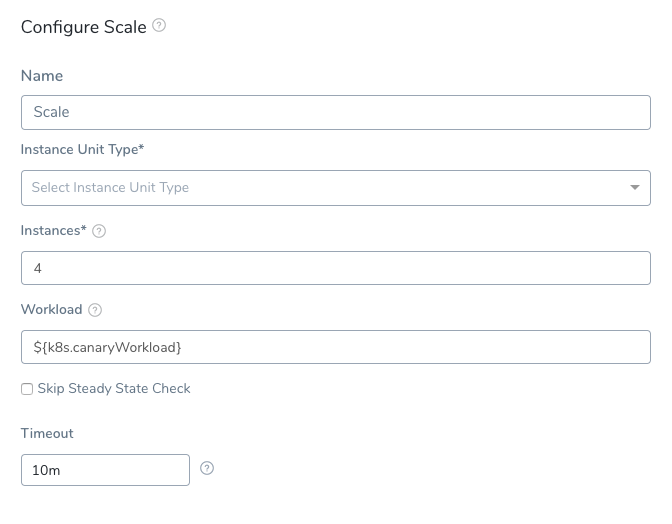
Task: Click the number 4 in Instances
Action: (x=38, y=268)
